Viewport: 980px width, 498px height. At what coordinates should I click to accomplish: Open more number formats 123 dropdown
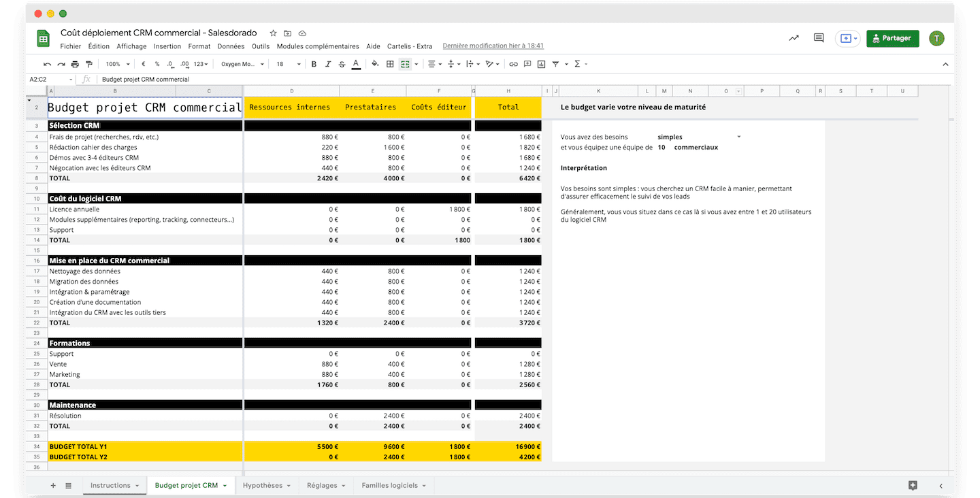click(201, 64)
